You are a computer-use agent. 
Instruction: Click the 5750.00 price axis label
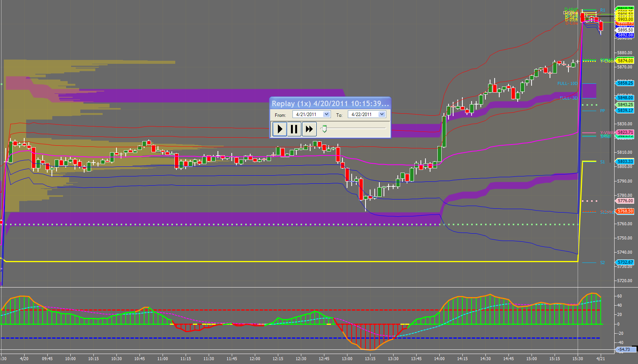point(625,238)
